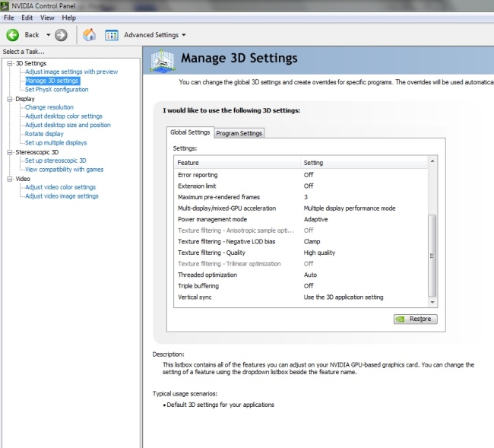Click the NVIDIA Control Panel title icon
This screenshot has width=494, height=448.
coord(5,5)
